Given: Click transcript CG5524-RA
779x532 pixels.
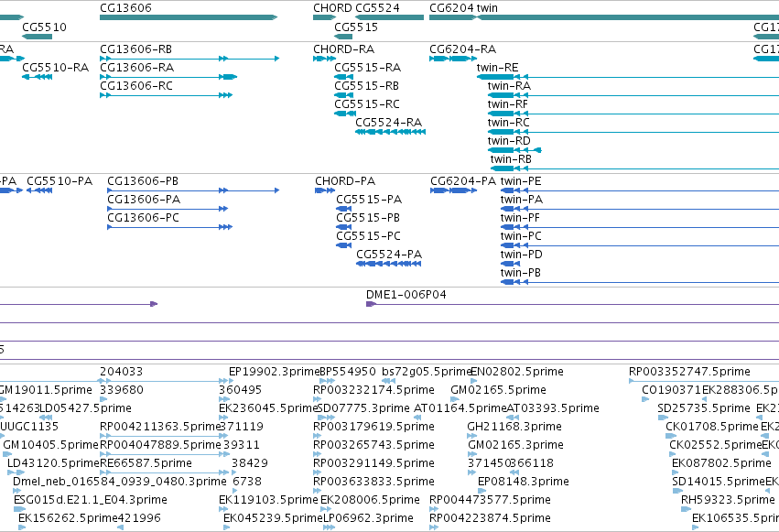Looking at the screenshot, I should point(389,123).
